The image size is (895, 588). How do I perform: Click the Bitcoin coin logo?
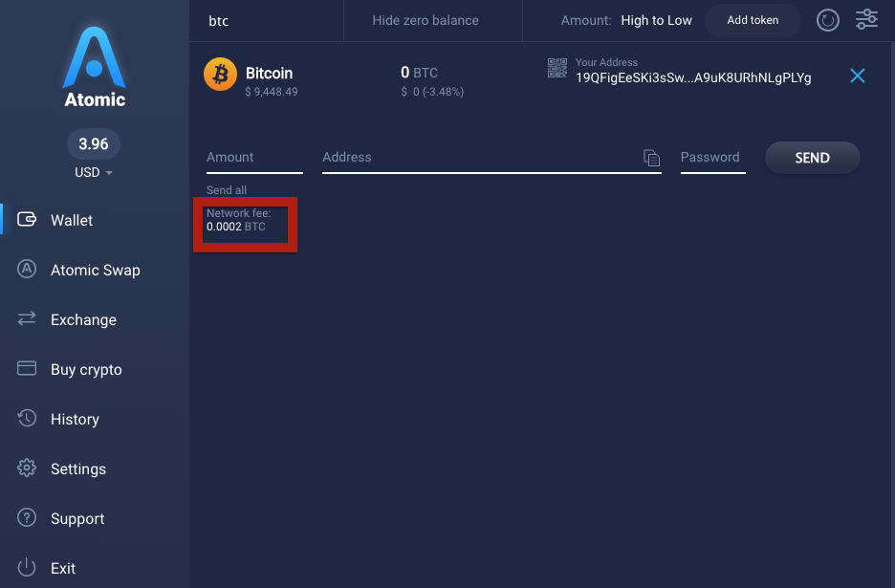point(220,75)
